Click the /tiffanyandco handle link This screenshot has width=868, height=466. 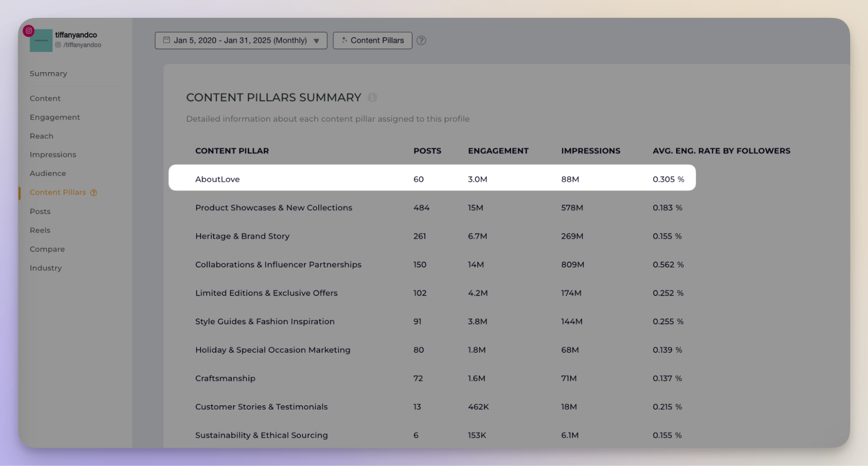82,45
